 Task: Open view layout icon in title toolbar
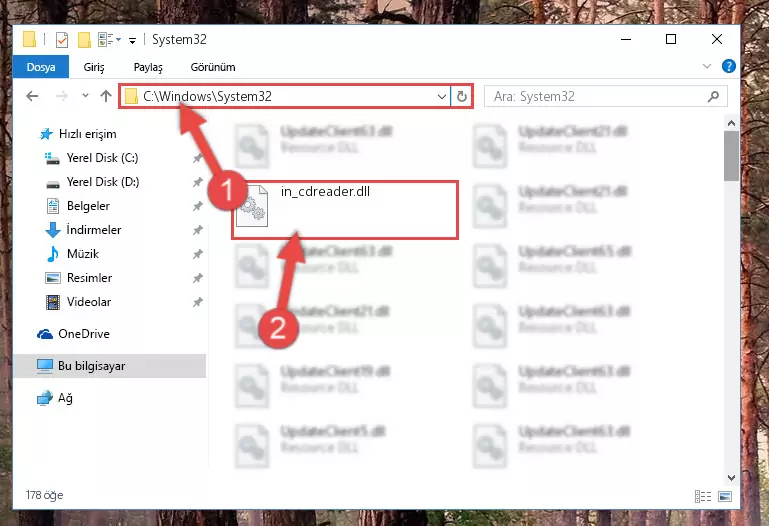(x=105, y=39)
